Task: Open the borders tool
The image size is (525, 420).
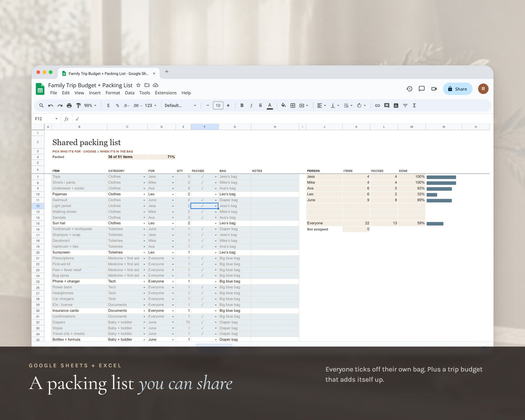Action: pyautogui.click(x=293, y=105)
